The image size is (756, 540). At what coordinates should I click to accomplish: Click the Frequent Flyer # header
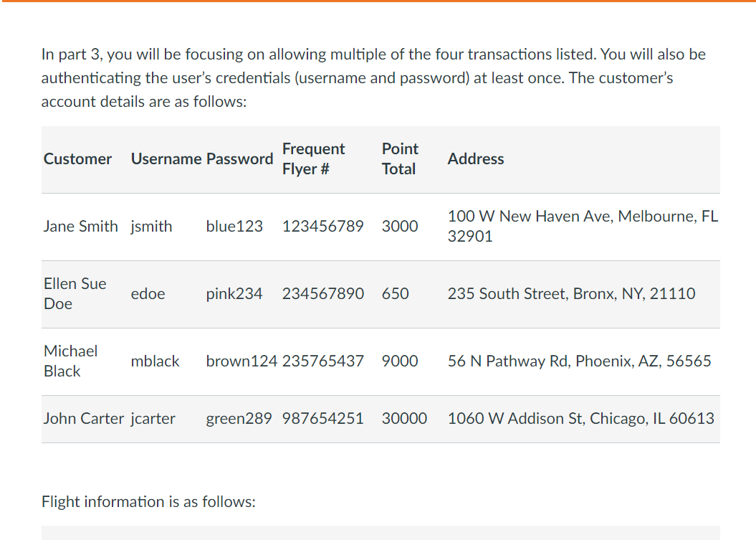coord(313,158)
